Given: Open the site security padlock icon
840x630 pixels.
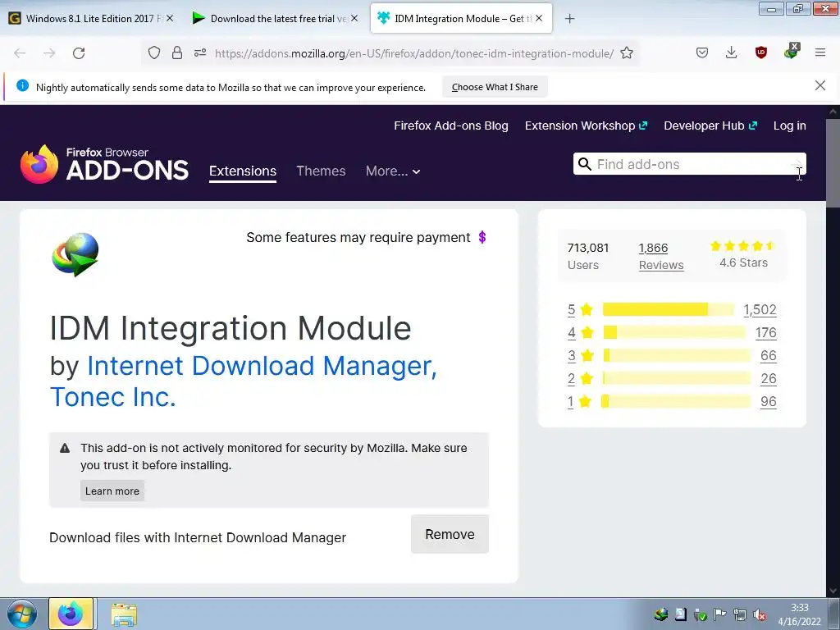Looking at the screenshot, I should (177, 53).
